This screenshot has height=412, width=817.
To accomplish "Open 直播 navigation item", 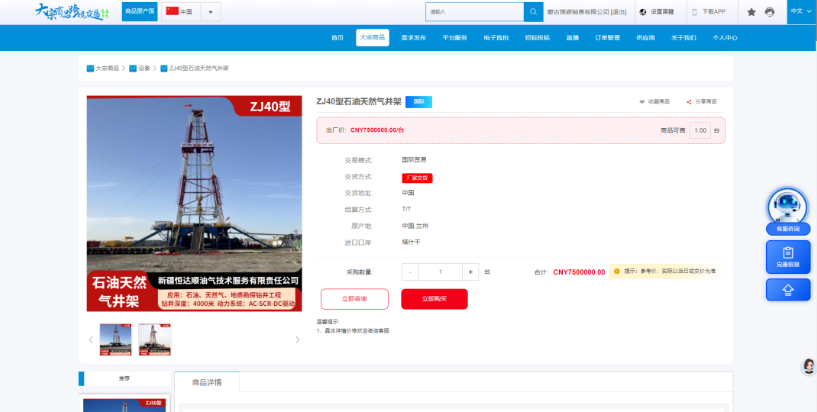I will [573, 38].
